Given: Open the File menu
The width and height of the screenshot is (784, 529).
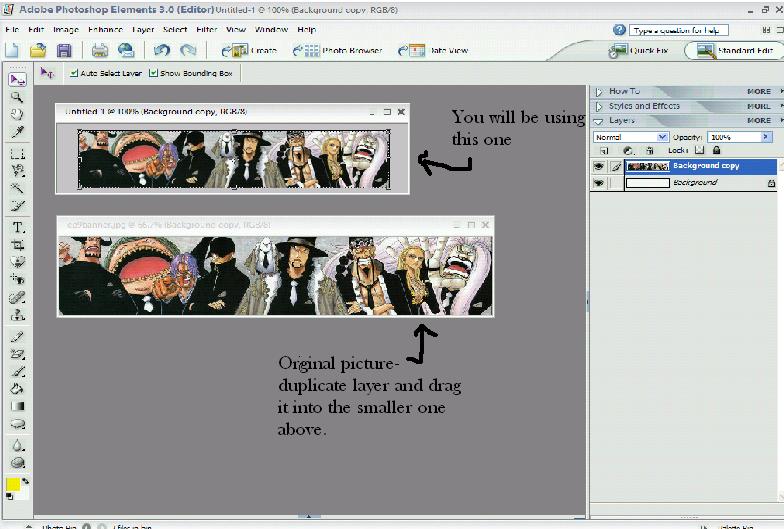Looking at the screenshot, I should (12, 30).
